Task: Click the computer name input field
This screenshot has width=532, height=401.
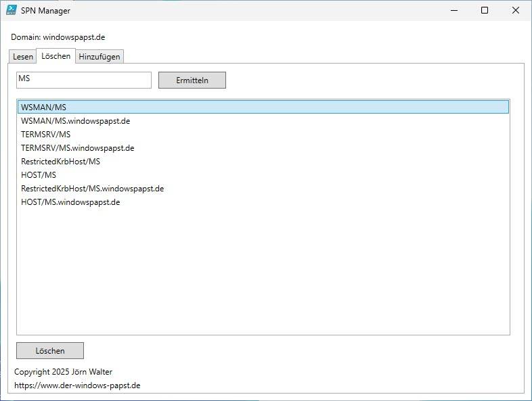Action: tap(83, 80)
